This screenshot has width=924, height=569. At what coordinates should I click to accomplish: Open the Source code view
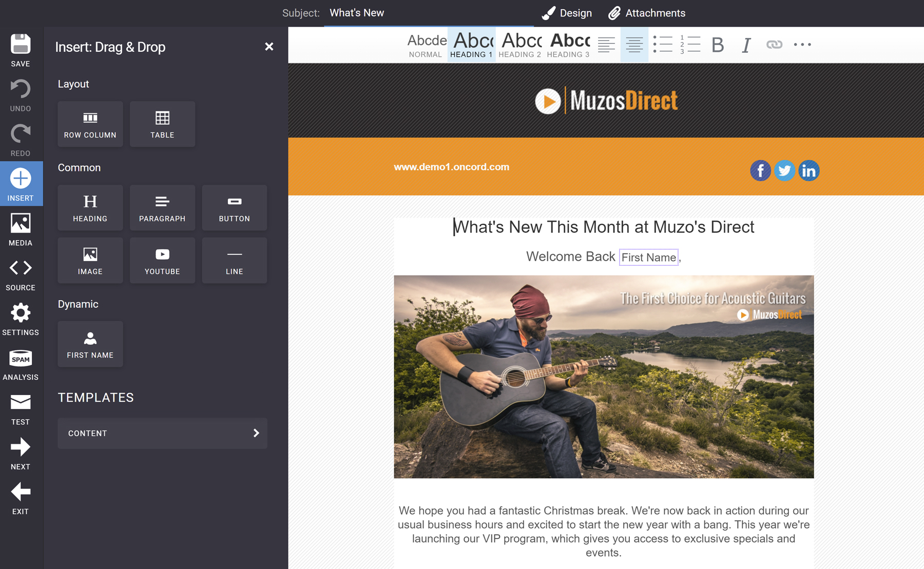tap(21, 274)
